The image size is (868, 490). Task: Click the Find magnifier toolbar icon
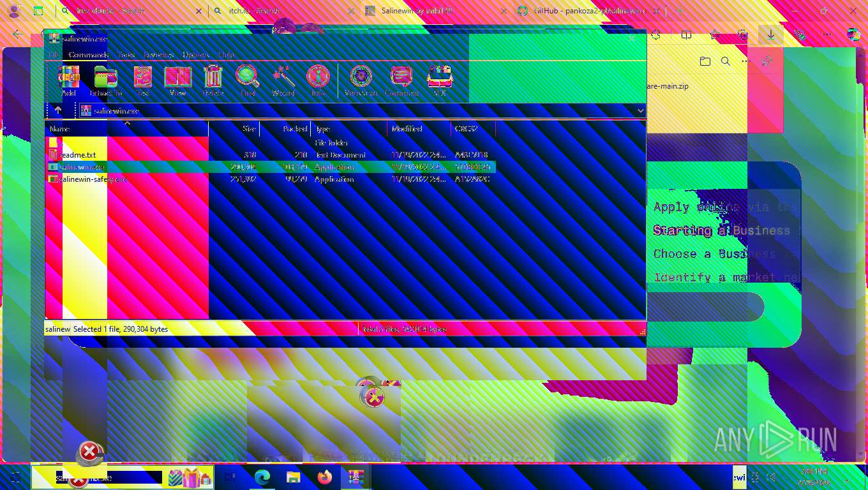point(248,81)
